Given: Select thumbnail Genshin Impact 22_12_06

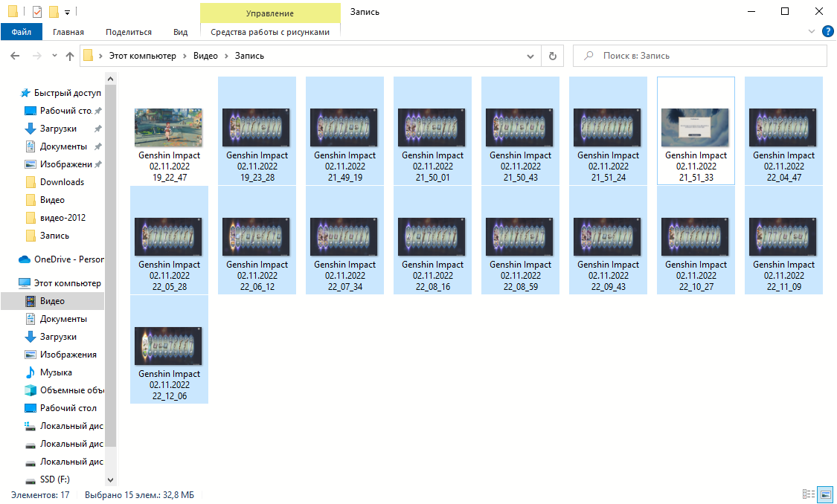Looking at the screenshot, I should coord(169,349).
